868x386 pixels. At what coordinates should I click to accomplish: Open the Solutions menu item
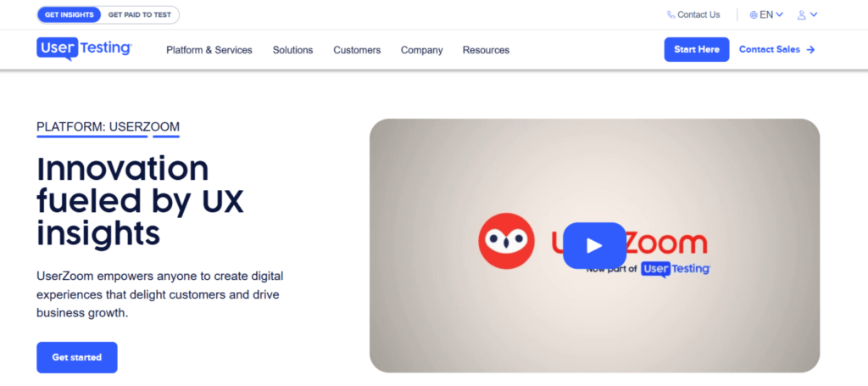292,50
